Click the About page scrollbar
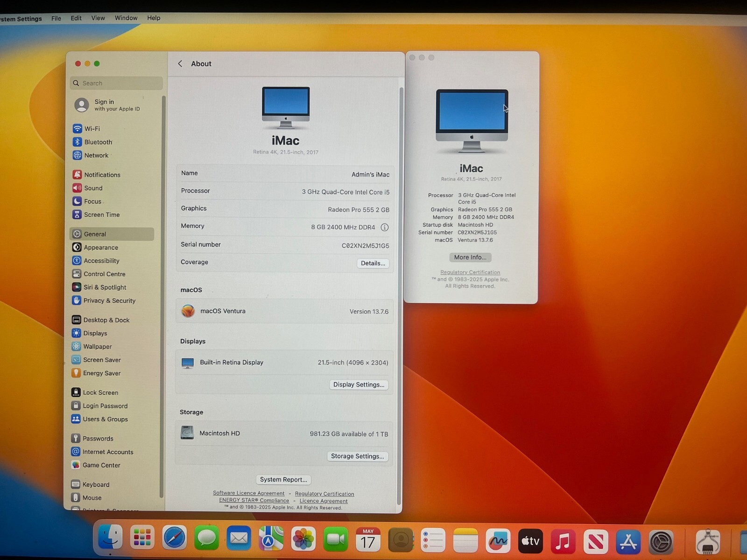747x560 pixels. tap(400, 296)
